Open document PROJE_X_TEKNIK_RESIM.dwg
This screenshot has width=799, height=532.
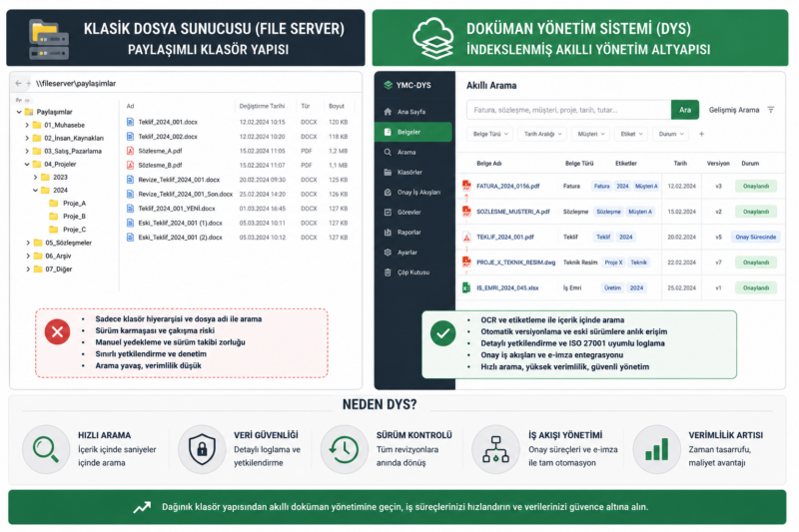pos(515,263)
